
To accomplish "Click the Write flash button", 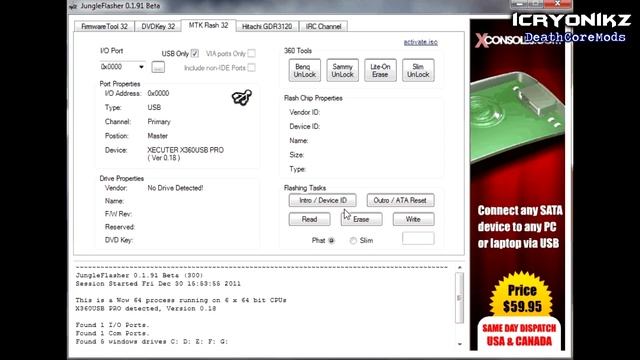I will 413,219.
